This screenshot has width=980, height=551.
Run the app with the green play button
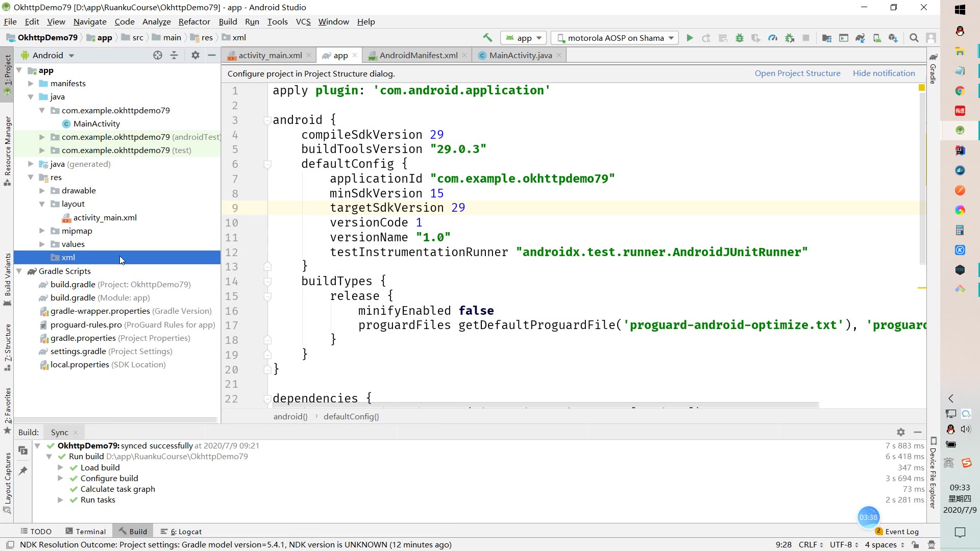(x=690, y=38)
